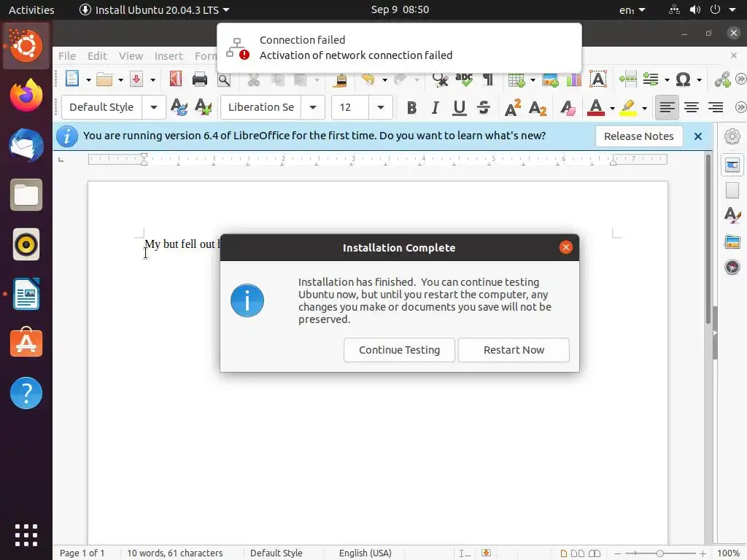Toggle Center Horizontally alignment

[692, 107]
